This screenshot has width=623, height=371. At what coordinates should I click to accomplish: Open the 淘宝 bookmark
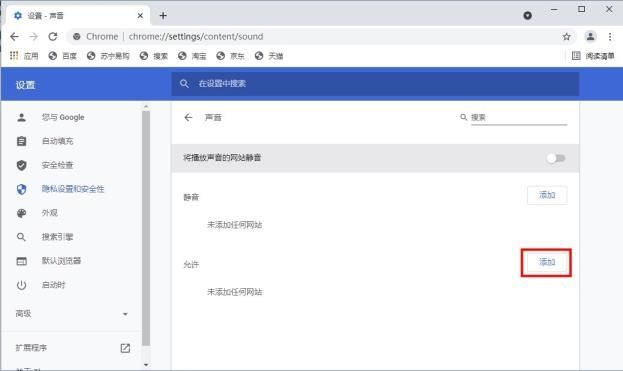(192, 56)
